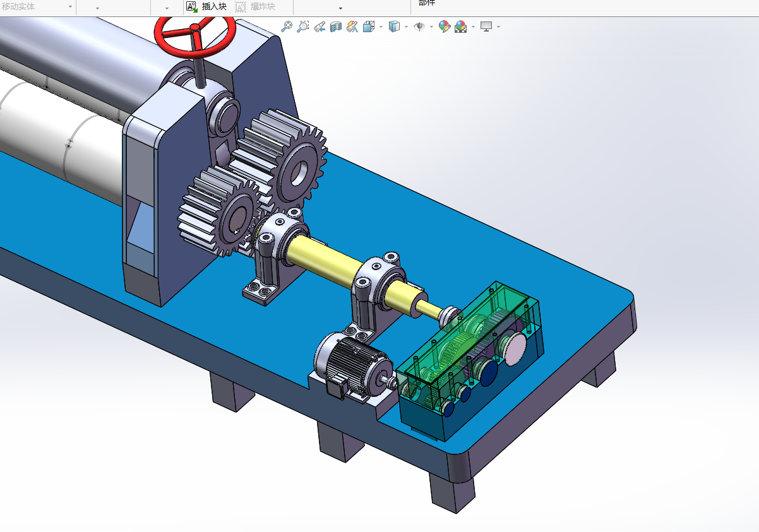Click the Zoom to Fit icon
759x532 pixels.
[287, 27]
